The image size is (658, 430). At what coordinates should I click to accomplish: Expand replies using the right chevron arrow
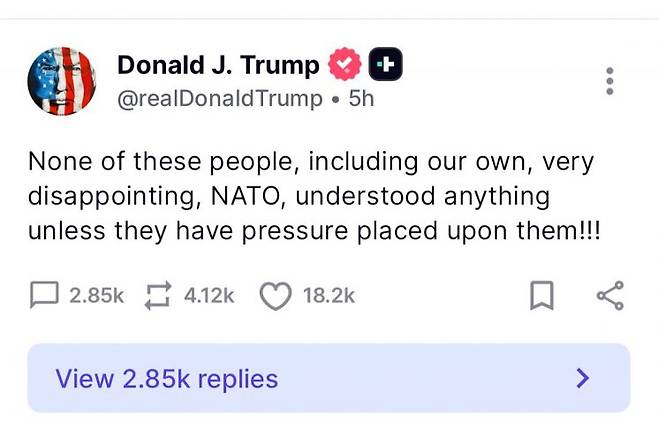click(x=584, y=379)
